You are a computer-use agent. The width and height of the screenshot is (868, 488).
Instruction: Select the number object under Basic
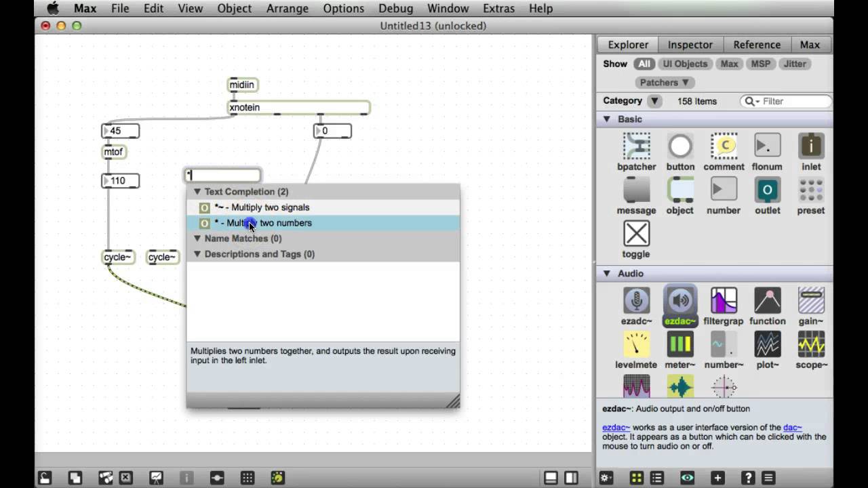[x=724, y=190]
